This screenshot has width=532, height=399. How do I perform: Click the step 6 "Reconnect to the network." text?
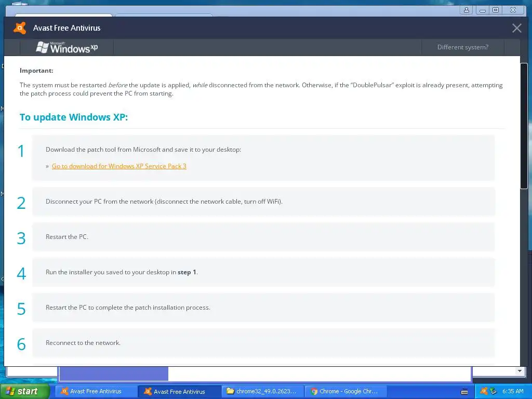[x=83, y=343]
